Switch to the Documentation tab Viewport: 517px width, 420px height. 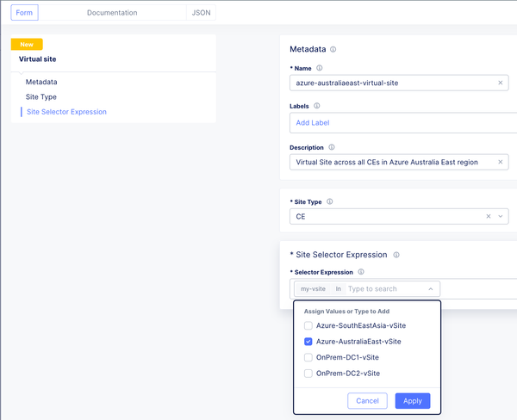(x=111, y=13)
